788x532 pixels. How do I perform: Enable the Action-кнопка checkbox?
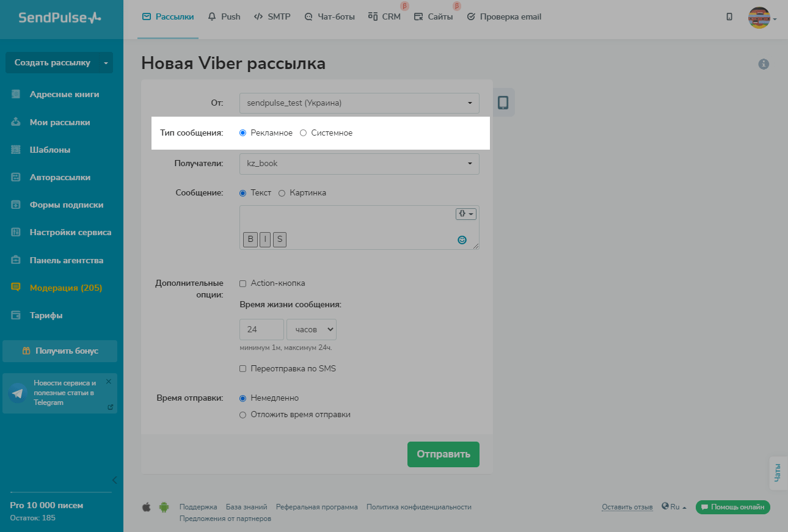[x=243, y=283]
